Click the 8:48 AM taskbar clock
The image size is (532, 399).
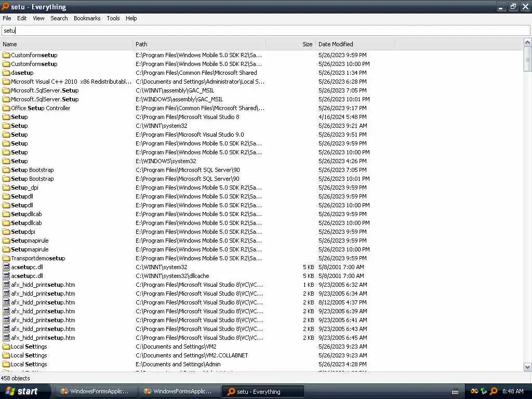(513, 391)
